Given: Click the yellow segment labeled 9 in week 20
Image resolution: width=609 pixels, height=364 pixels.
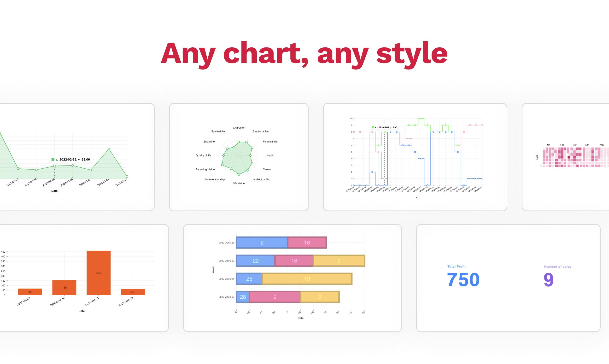Looking at the screenshot, I should [320, 297].
